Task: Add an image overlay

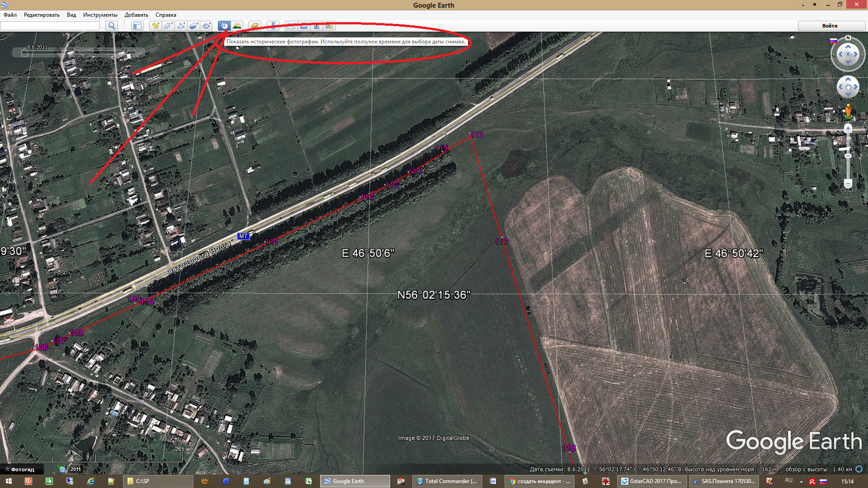Action: tap(193, 26)
